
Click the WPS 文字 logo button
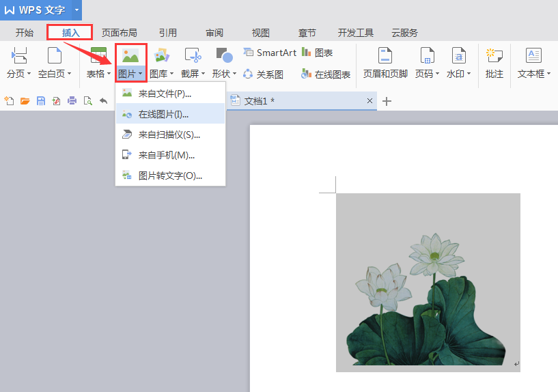[x=36, y=10]
